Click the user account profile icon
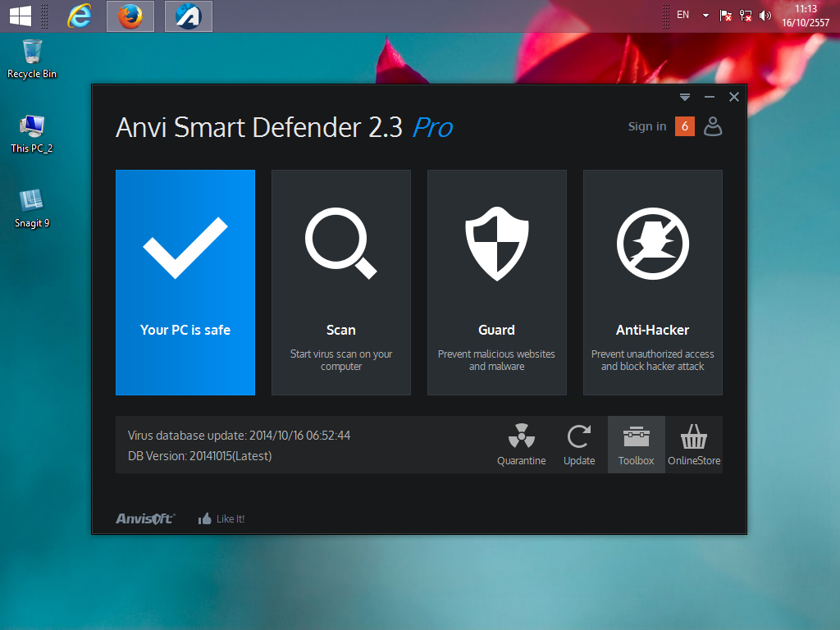Screen dimensions: 840x630 pyautogui.click(x=713, y=126)
